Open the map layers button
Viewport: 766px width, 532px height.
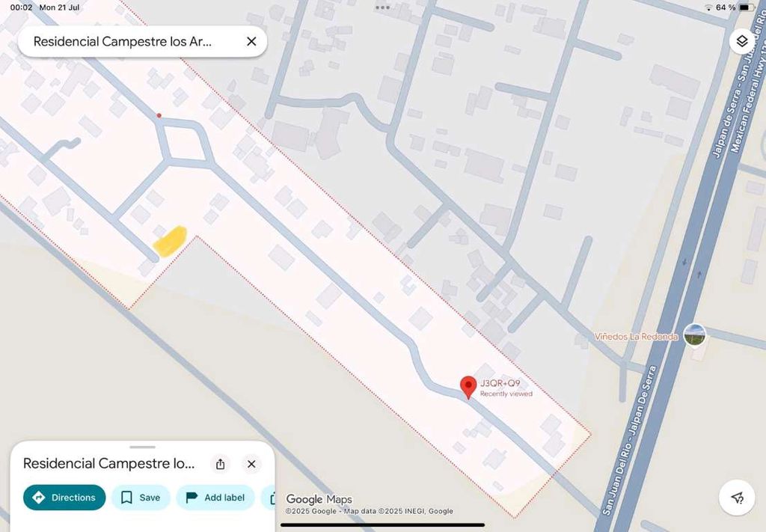click(741, 41)
